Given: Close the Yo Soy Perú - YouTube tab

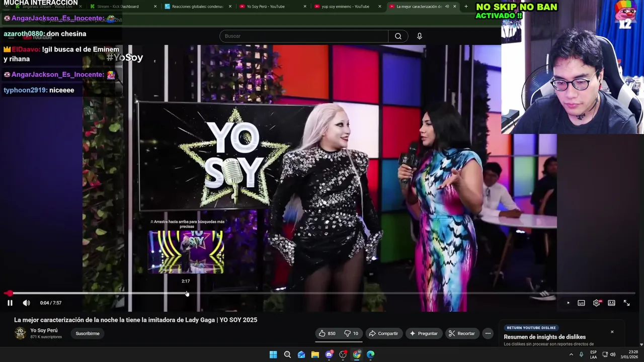Looking at the screenshot, I should click(305, 7).
